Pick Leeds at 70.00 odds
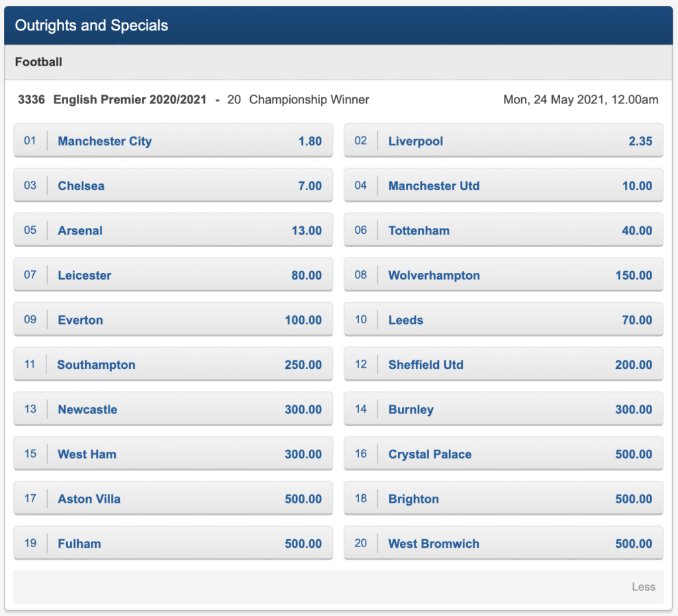 click(503, 320)
